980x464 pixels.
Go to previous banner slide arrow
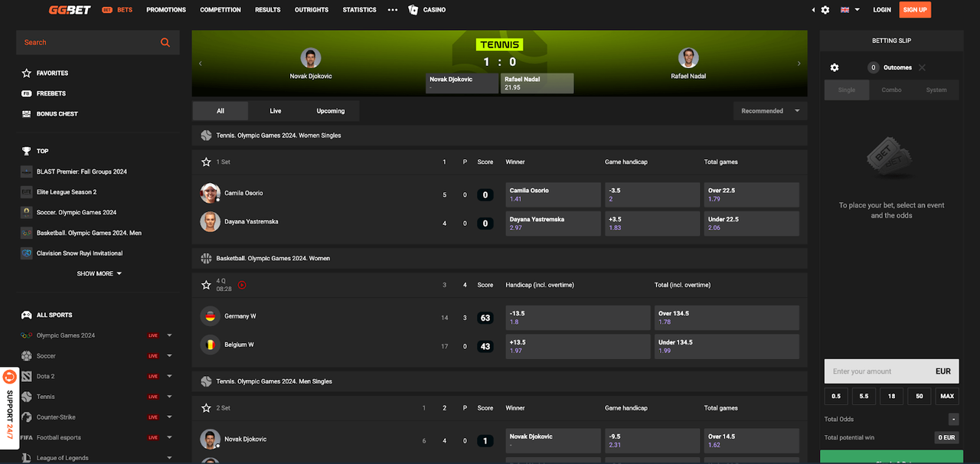coord(201,64)
